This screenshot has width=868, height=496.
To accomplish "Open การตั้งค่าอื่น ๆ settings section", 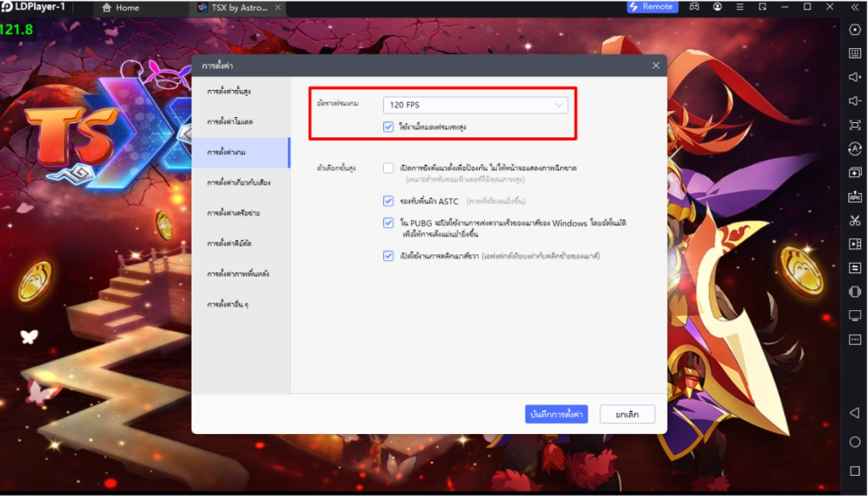I will pos(241,304).
